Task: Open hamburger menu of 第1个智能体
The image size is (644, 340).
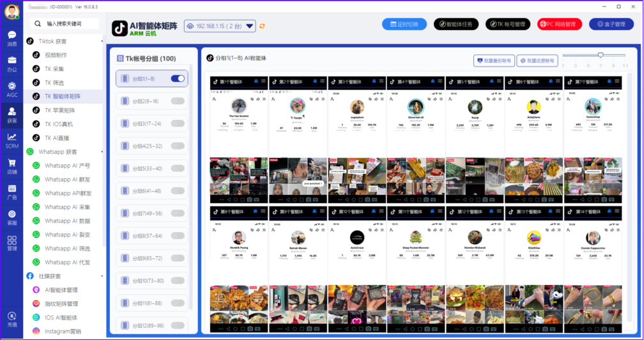Action: coord(263,81)
